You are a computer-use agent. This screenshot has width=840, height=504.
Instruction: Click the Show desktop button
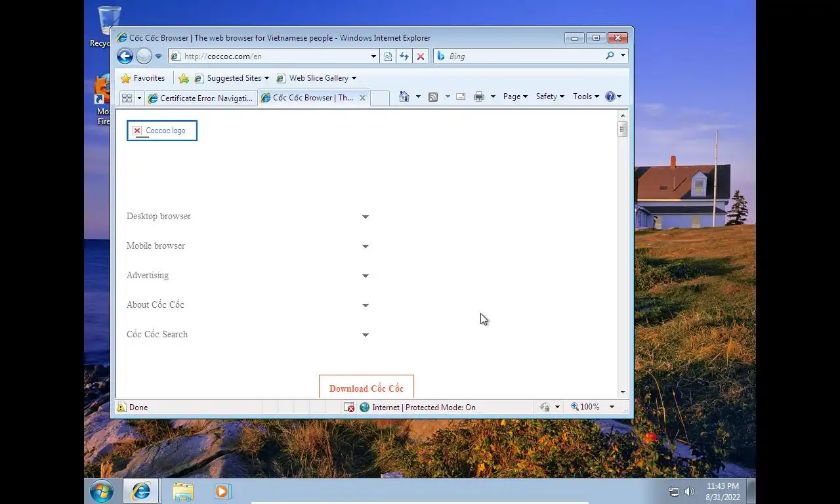coord(751,491)
